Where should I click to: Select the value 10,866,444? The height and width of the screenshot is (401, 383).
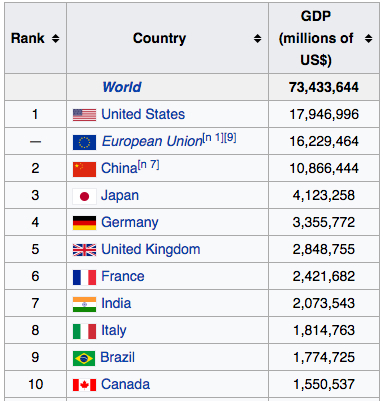324,169
